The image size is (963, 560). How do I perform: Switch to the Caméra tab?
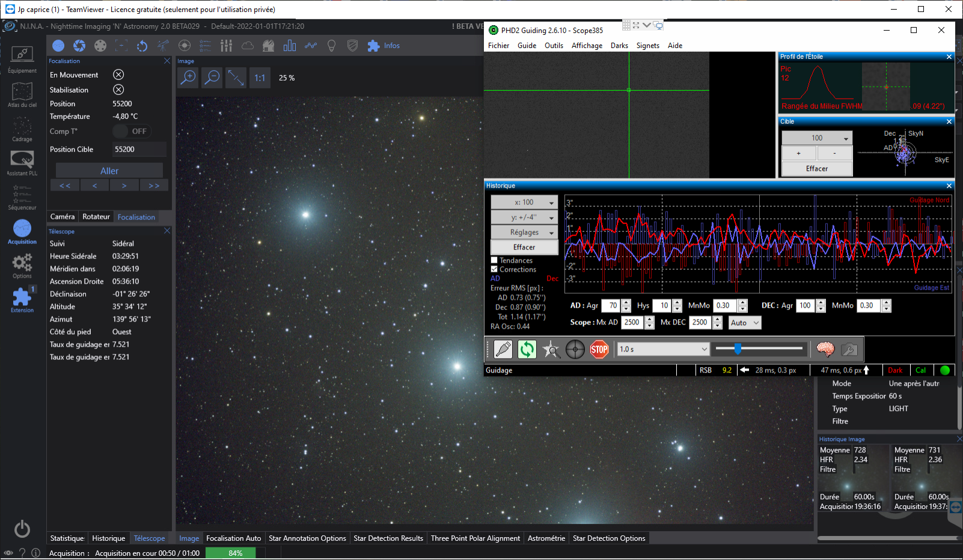63,217
